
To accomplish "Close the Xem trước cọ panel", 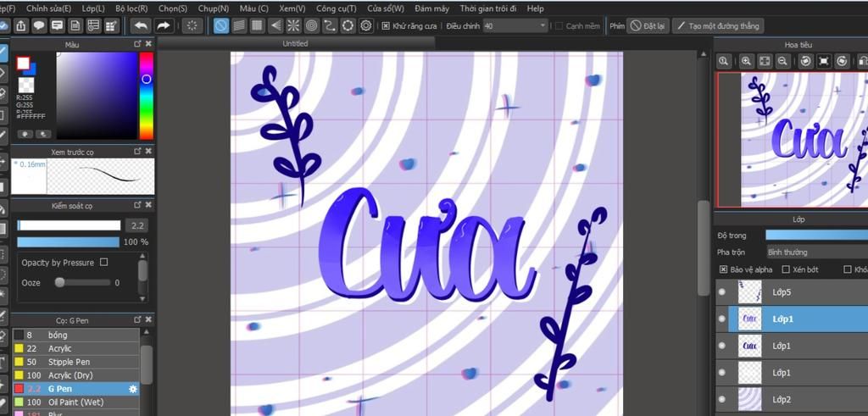I will pyautogui.click(x=148, y=151).
